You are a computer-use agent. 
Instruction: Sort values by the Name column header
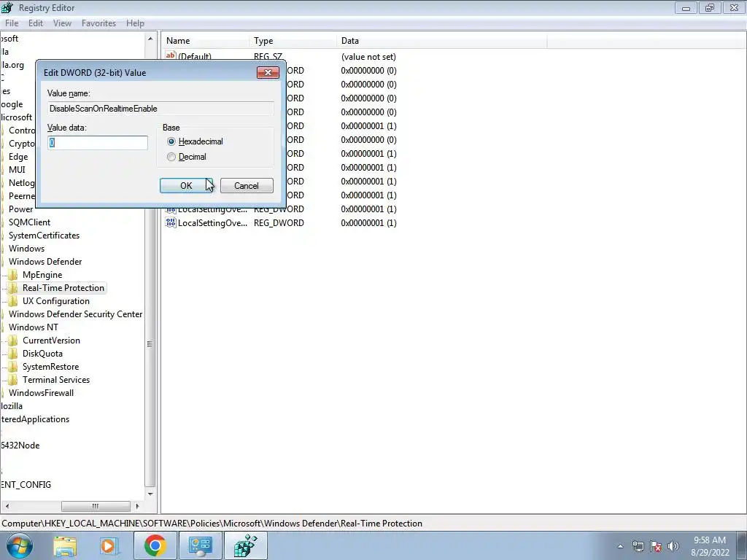pyautogui.click(x=205, y=41)
